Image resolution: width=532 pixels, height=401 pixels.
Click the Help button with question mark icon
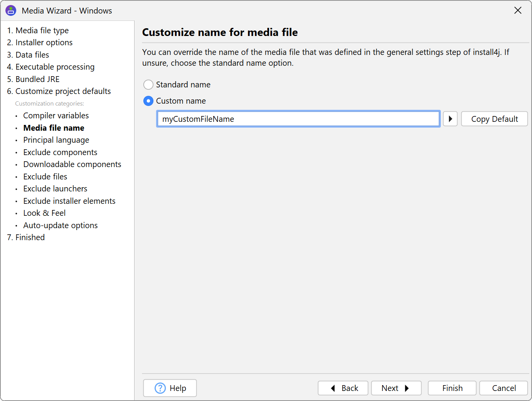click(x=170, y=388)
